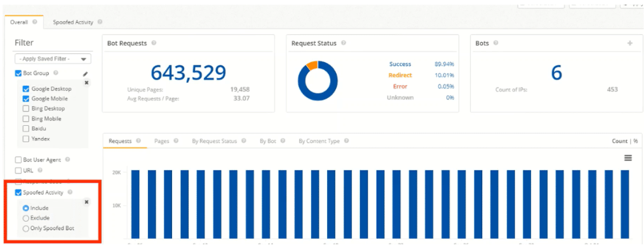Switch chart display to percent
The width and height of the screenshot is (644, 246).
tap(635, 141)
